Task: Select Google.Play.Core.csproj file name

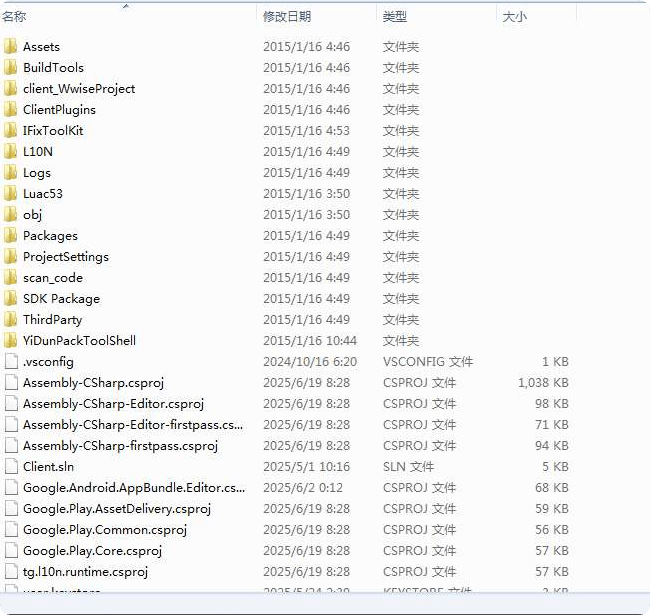Action: pos(92,551)
